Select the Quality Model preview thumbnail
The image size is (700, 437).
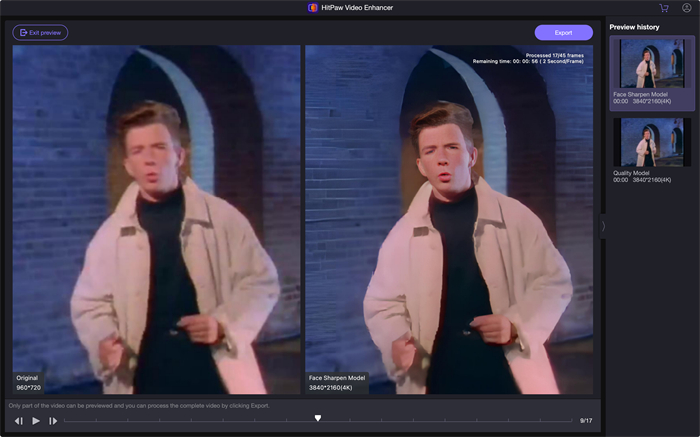(651, 142)
